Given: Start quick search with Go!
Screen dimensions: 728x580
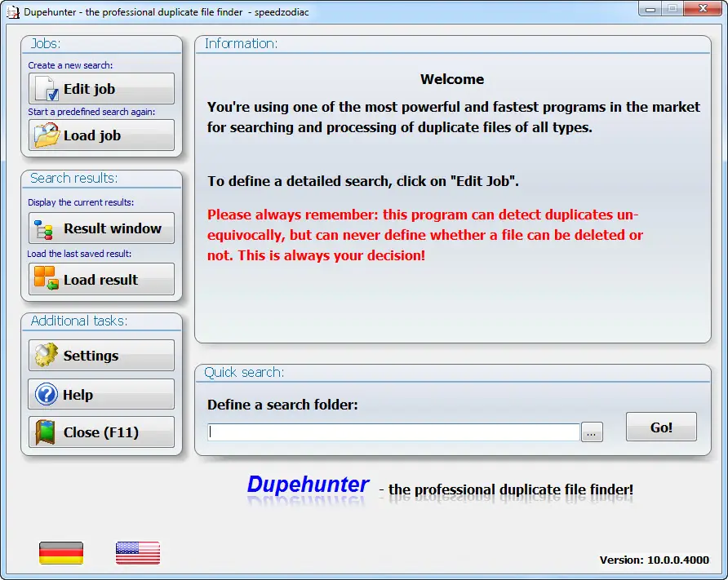Looking at the screenshot, I should pos(661,427).
